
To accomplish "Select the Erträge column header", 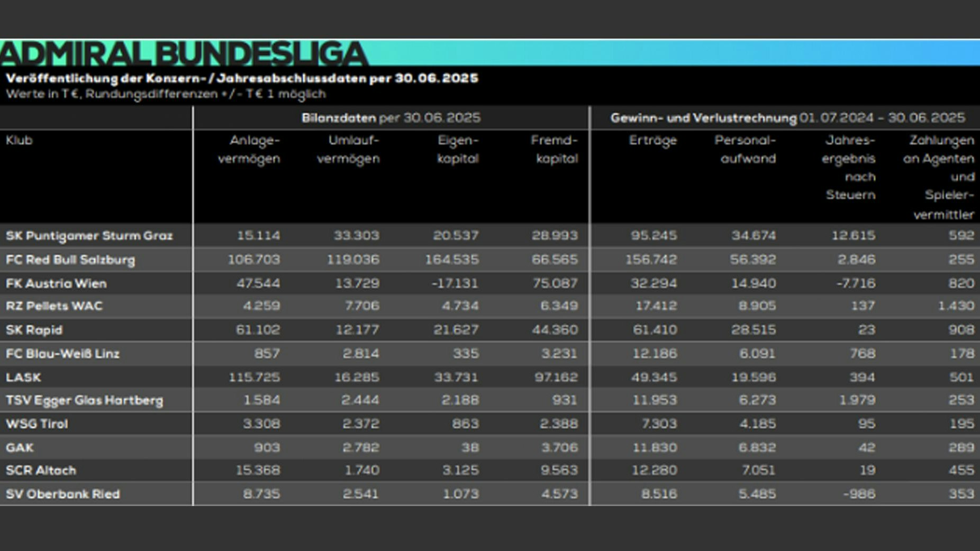I will click(x=652, y=141).
